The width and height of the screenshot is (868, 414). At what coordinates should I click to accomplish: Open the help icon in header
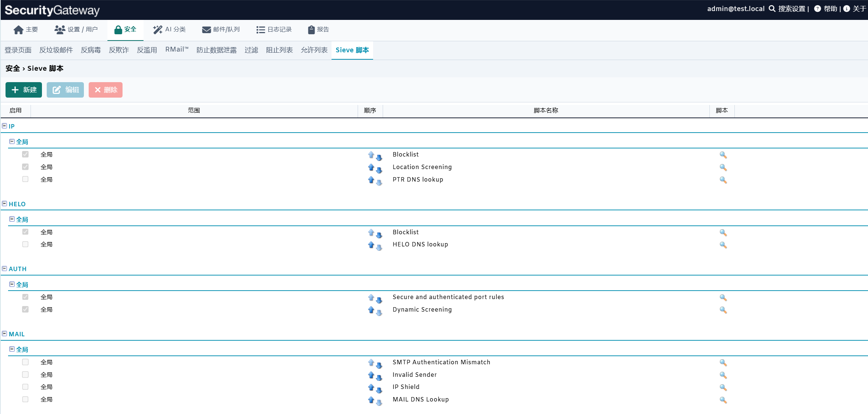817,9
